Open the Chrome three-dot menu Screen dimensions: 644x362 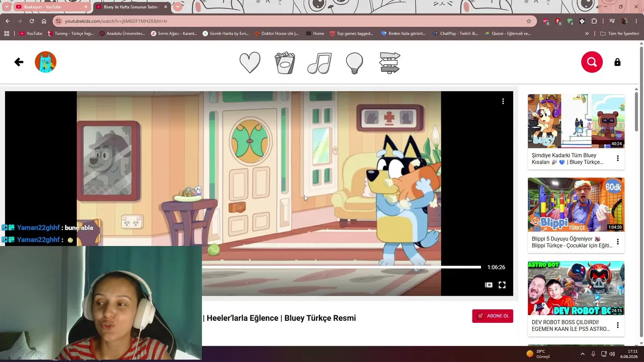tap(636, 21)
